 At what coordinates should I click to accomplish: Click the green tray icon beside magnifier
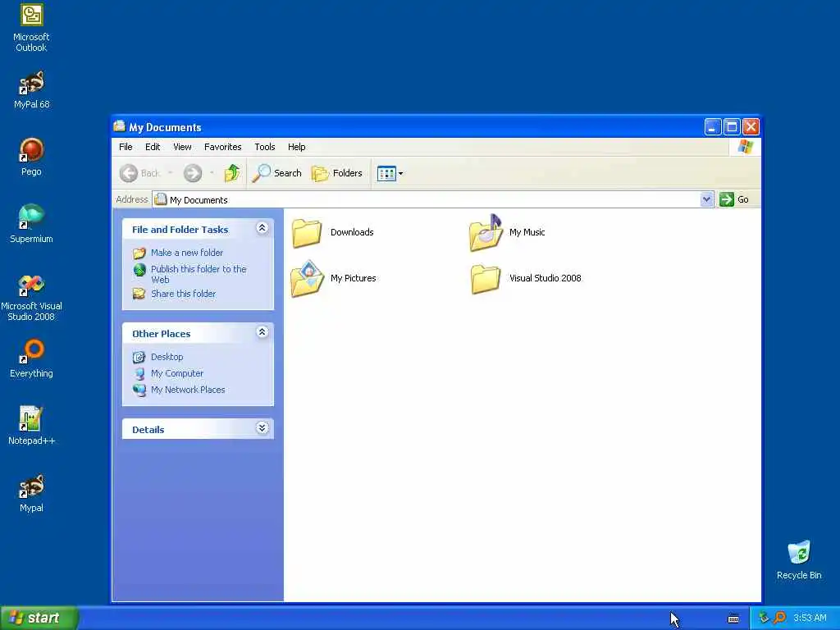point(764,619)
